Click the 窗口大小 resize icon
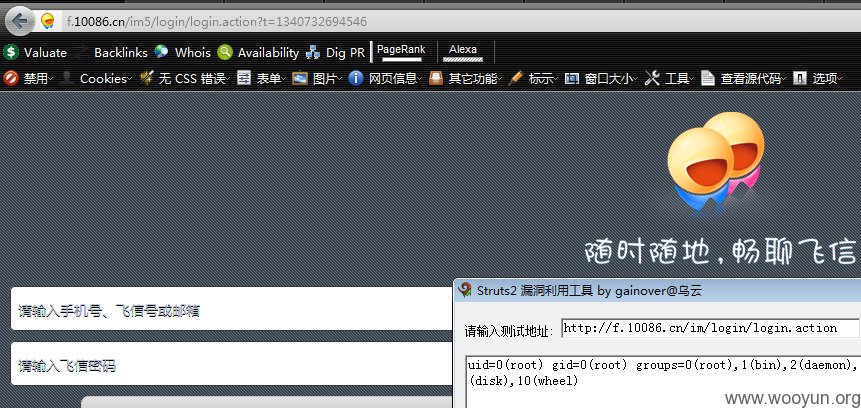This screenshot has height=408, width=861. (572, 78)
